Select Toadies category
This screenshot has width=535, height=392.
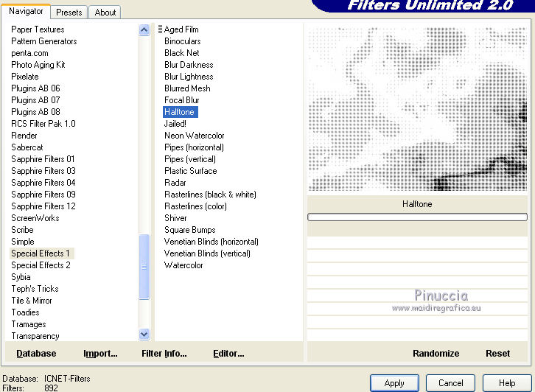coord(25,312)
